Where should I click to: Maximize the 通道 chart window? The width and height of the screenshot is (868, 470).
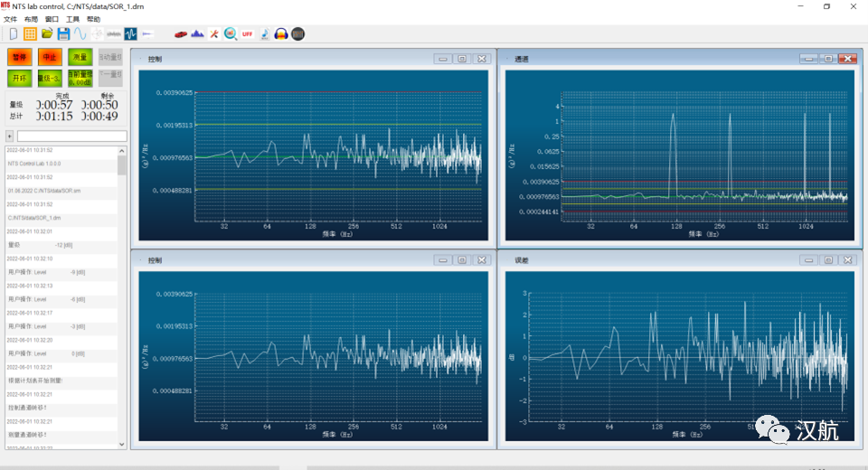coord(828,59)
